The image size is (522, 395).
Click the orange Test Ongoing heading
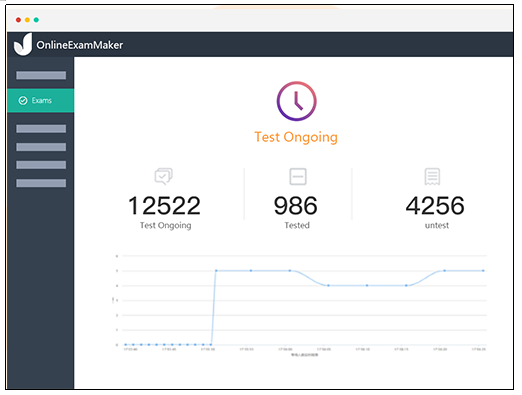click(296, 137)
